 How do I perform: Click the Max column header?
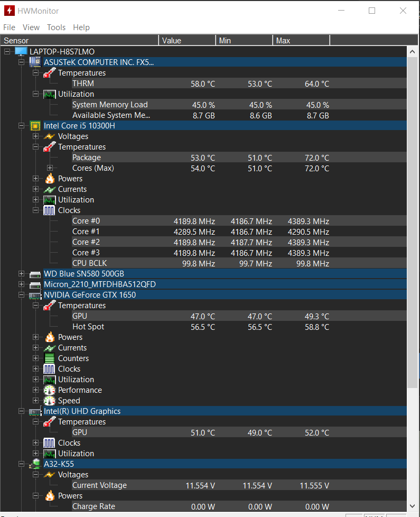pyautogui.click(x=301, y=40)
